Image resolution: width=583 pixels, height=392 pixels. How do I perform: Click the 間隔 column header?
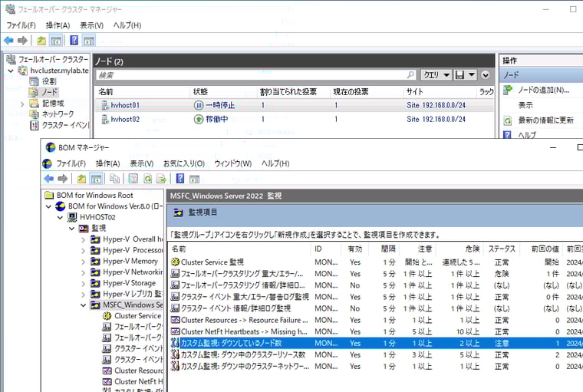pyautogui.click(x=388, y=249)
